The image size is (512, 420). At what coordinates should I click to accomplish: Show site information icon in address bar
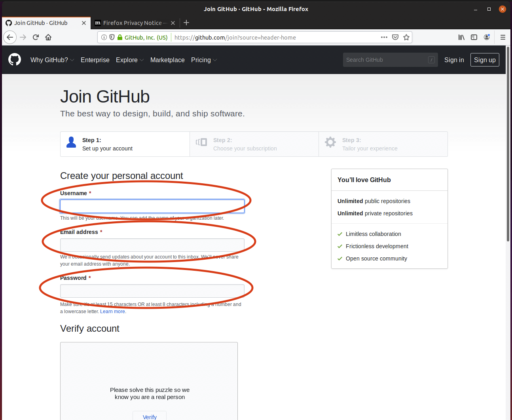tap(104, 37)
